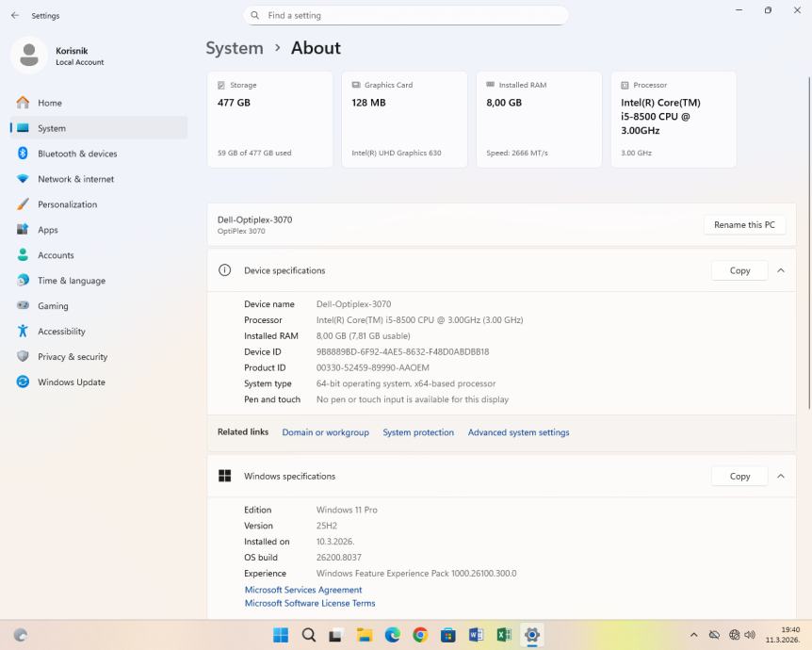This screenshot has width=812, height=650.
Task: Open File Explorer from the taskbar
Action: 365,635
